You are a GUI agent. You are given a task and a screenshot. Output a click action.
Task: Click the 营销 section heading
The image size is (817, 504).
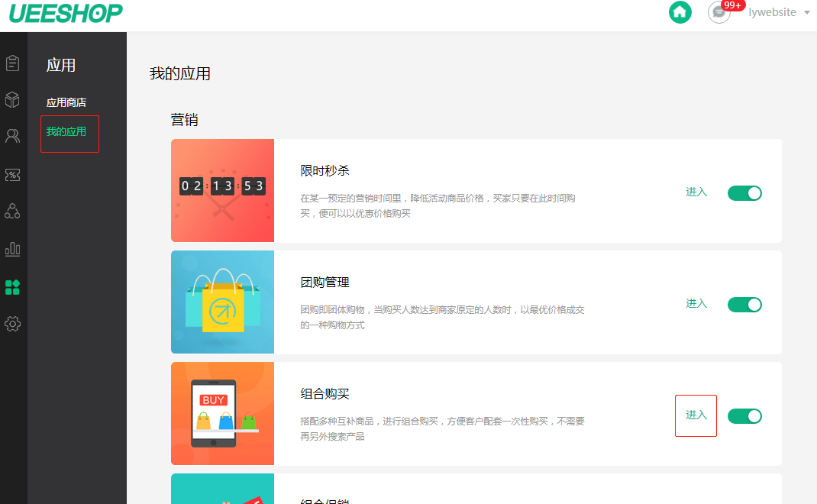tap(184, 120)
